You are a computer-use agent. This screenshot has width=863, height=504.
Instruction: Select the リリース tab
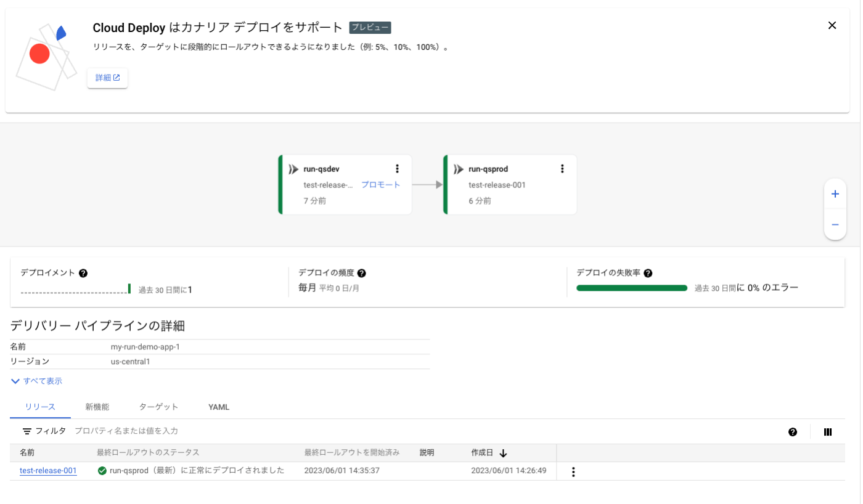(40, 407)
